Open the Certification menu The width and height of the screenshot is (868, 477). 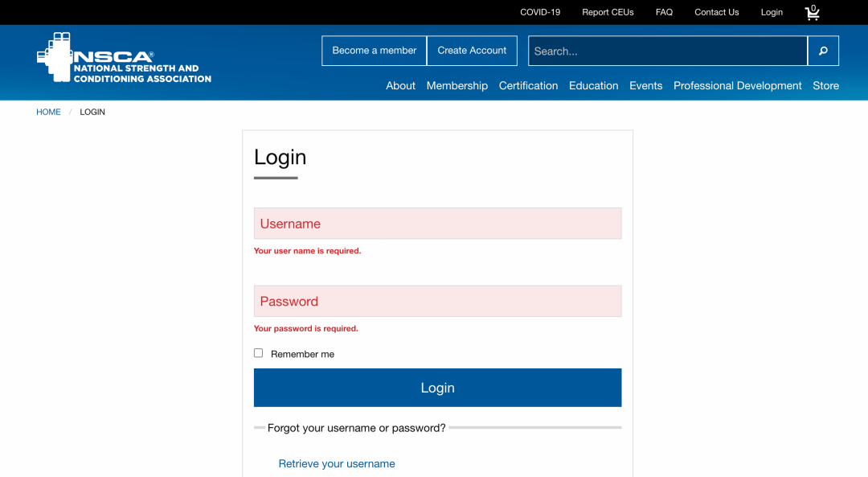click(528, 85)
